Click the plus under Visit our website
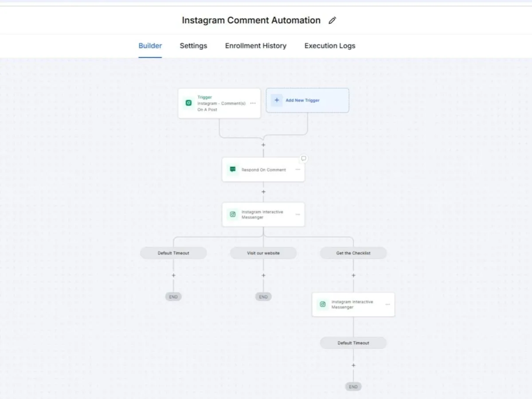This screenshot has height=399, width=532. pos(263,275)
